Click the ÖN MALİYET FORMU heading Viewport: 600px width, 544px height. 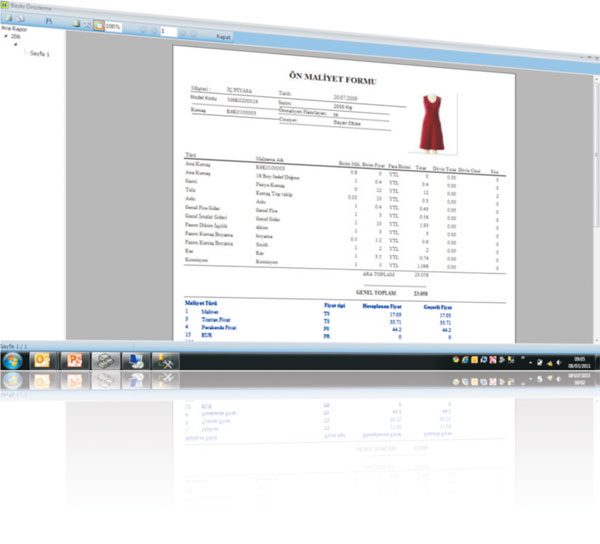coord(333,78)
